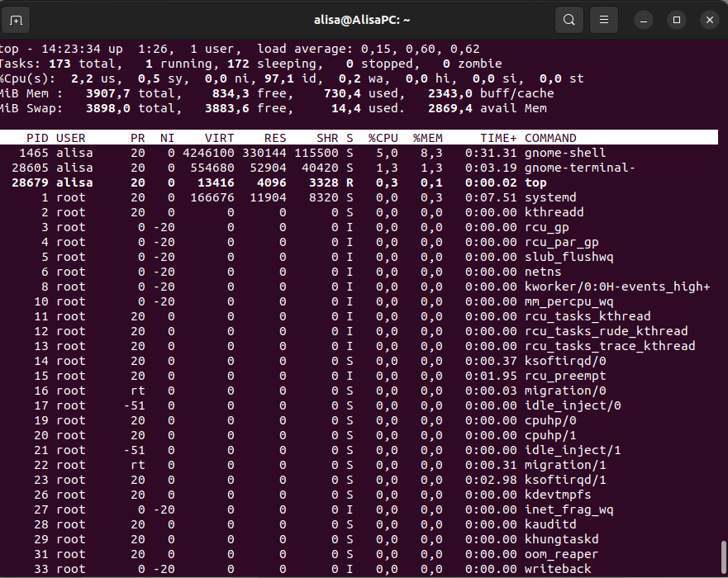Viewport: 728px width, 578px height.
Task: Click the cpuhp/1 process name
Action: (550, 435)
